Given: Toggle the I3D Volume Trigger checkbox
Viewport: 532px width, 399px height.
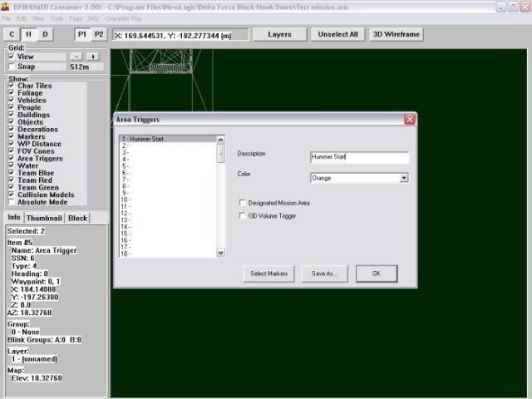Looking at the screenshot, I should click(242, 216).
